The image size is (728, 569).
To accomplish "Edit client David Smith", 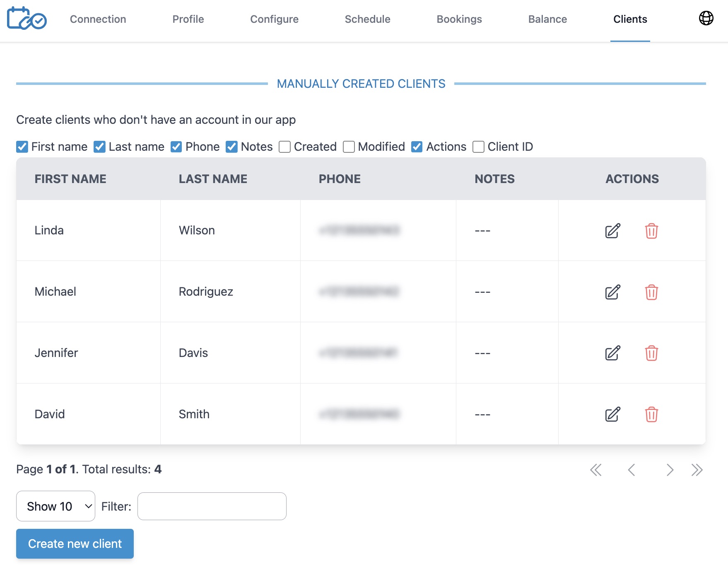I will [612, 414].
